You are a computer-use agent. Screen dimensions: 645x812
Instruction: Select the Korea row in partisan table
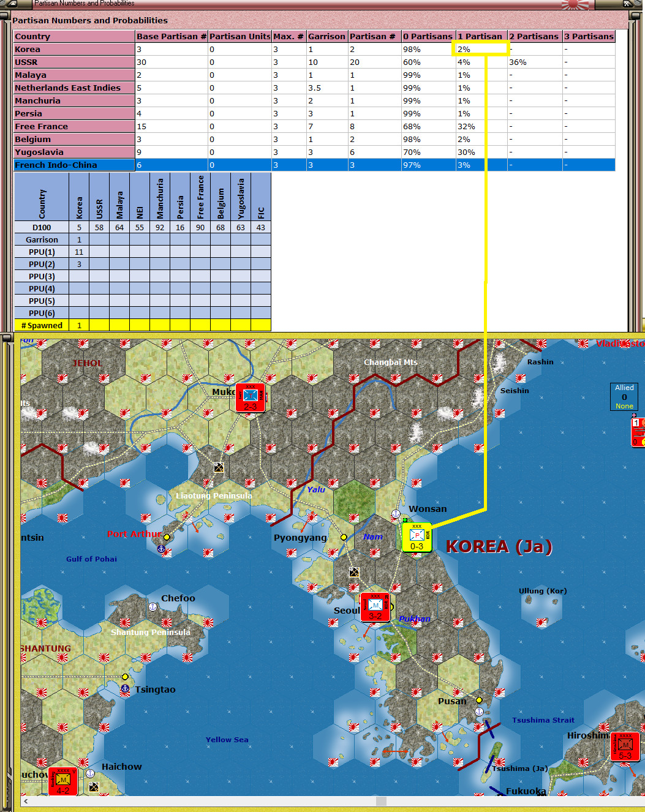pyautogui.click(x=314, y=49)
